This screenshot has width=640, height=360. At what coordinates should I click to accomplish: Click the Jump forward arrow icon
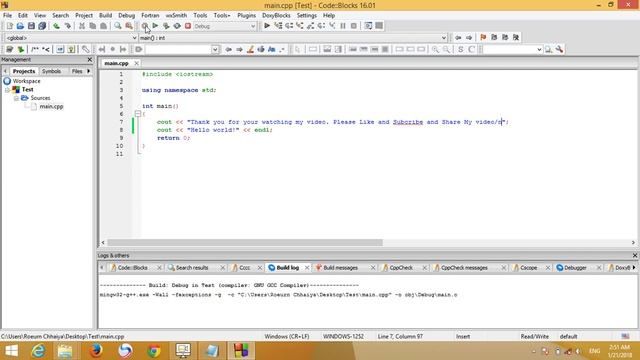pyautogui.click(x=469, y=37)
